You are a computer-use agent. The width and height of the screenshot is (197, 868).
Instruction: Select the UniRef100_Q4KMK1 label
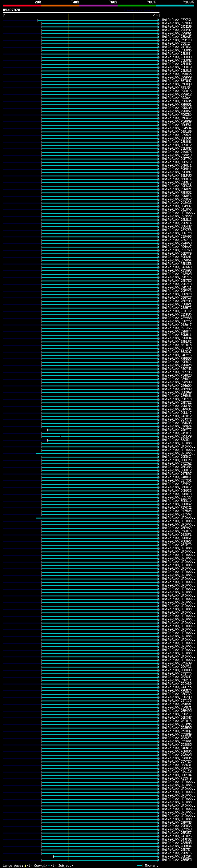click(176, 477)
